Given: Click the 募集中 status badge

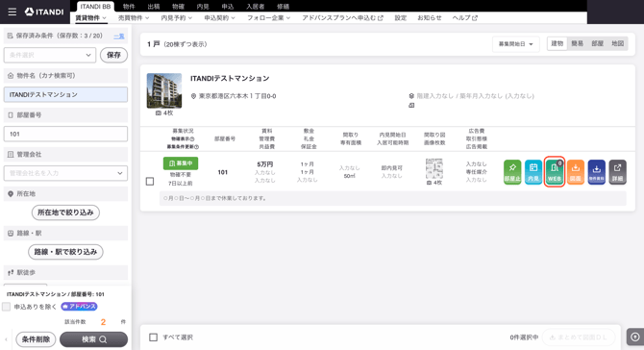Looking at the screenshot, I should pyautogui.click(x=181, y=163).
